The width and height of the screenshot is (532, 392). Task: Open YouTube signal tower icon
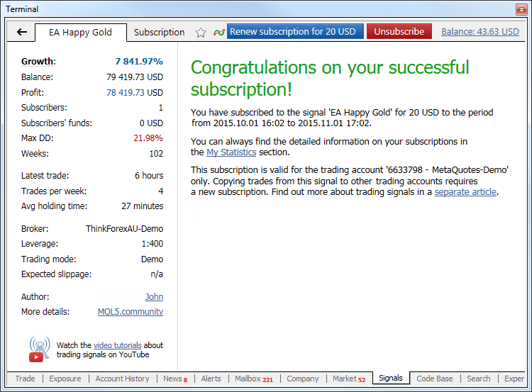39,349
